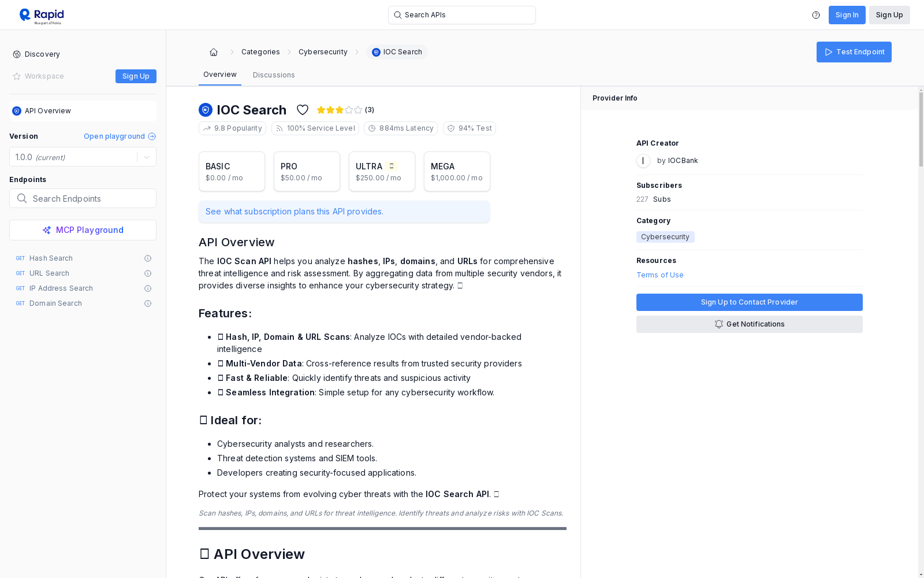Screen dimensions: 924x578
Task: Click the info icon beside URL Search
Action: pyautogui.click(x=148, y=273)
